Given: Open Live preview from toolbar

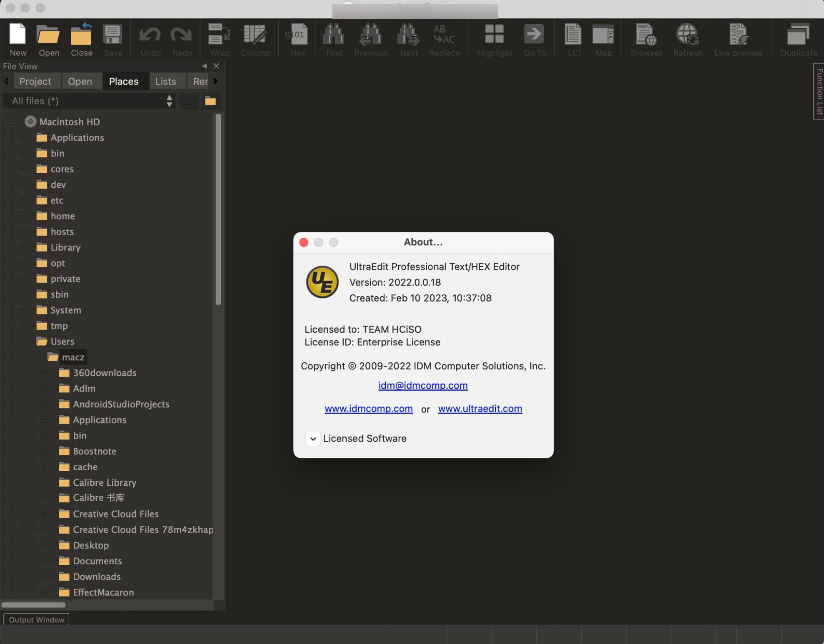Looking at the screenshot, I should click(738, 40).
